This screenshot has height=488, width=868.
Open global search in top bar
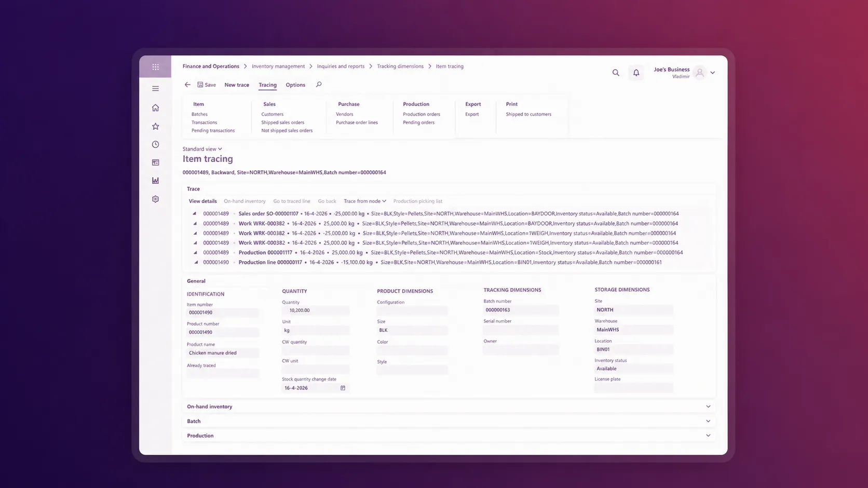coord(616,73)
